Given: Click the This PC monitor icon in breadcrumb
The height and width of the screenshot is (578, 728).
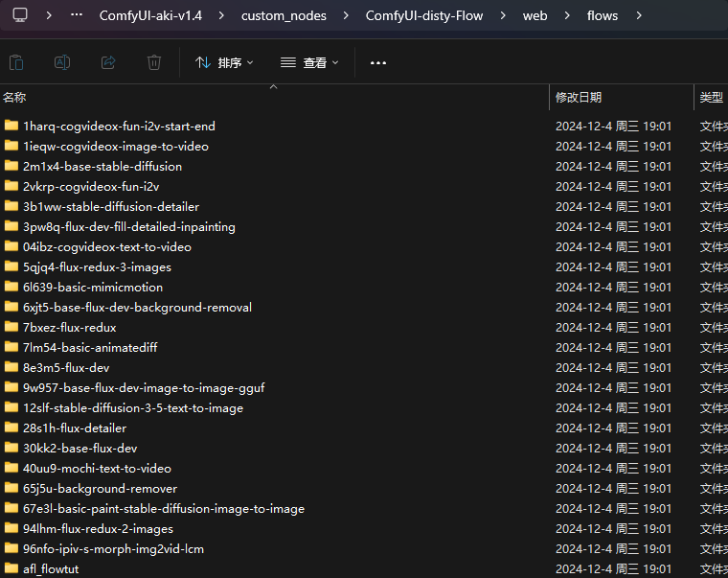Looking at the screenshot, I should (20, 15).
